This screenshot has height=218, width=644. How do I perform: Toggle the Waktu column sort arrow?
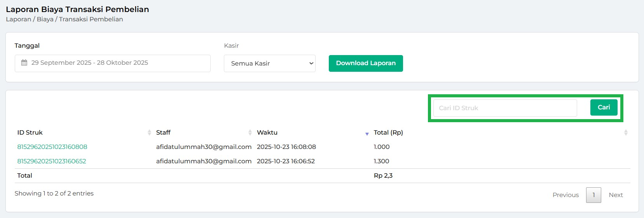[x=367, y=133]
